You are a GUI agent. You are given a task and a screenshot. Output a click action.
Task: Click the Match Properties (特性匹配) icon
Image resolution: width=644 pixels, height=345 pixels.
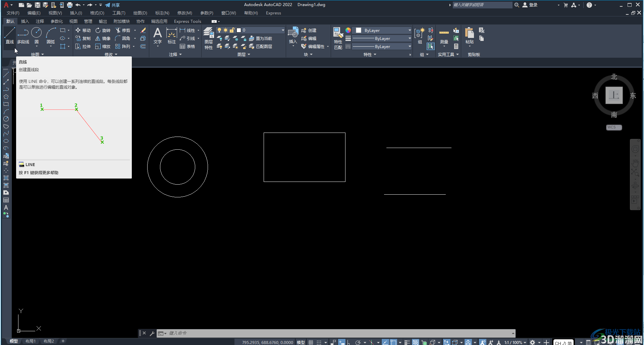pyautogui.click(x=338, y=39)
